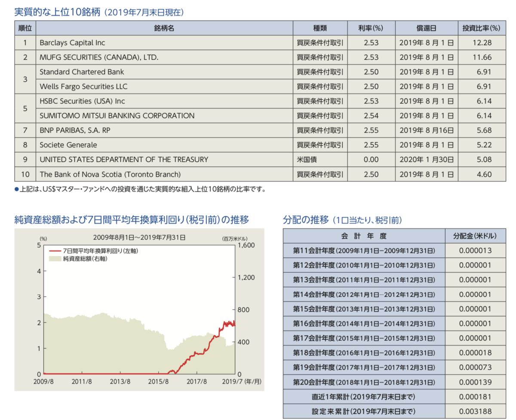Click the 米国債 cell for rank 9
The width and height of the screenshot is (516, 420).
[x=320, y=159]
